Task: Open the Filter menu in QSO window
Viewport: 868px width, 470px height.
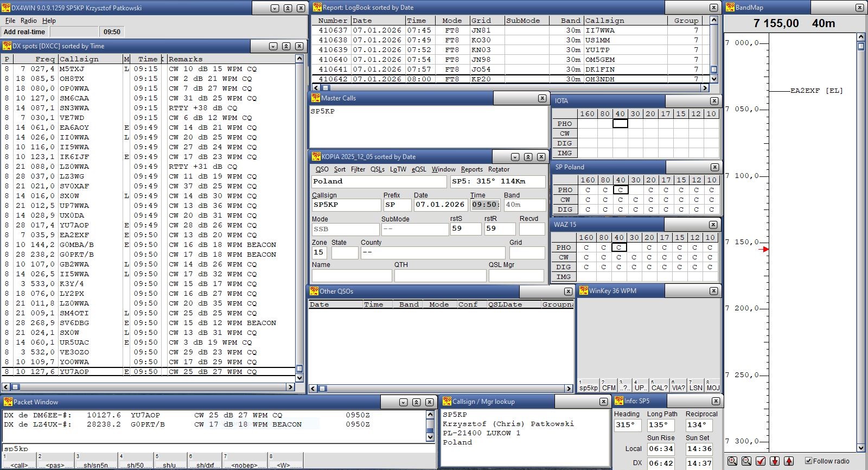Action: click(x=358, y=169)
